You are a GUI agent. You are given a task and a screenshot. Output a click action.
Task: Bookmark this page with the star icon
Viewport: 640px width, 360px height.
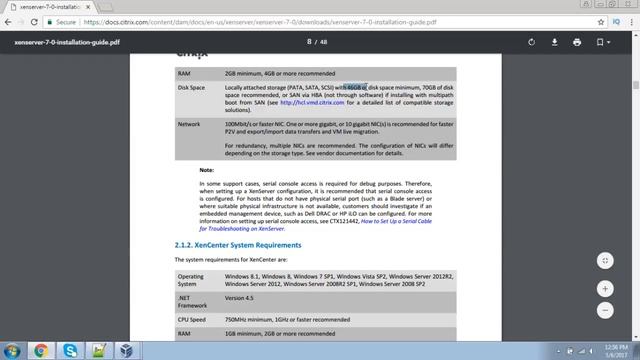[601, 22]
